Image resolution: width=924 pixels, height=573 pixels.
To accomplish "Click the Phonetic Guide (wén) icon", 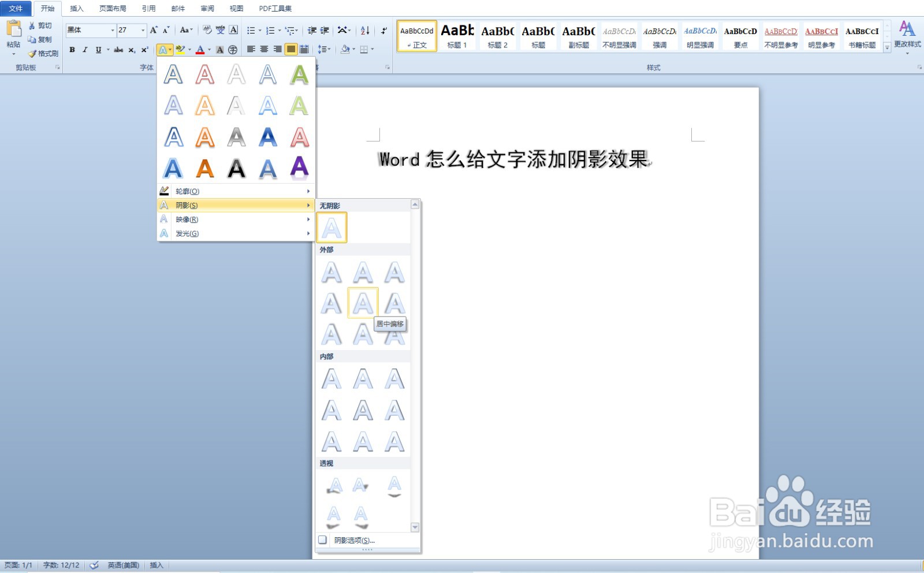I will (x=221, y=30).
